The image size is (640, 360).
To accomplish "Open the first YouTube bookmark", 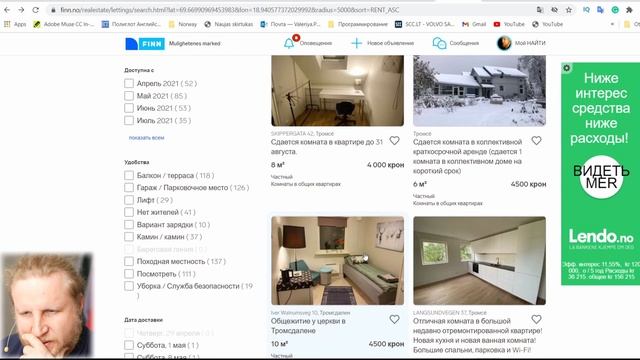I will (509, 24).
